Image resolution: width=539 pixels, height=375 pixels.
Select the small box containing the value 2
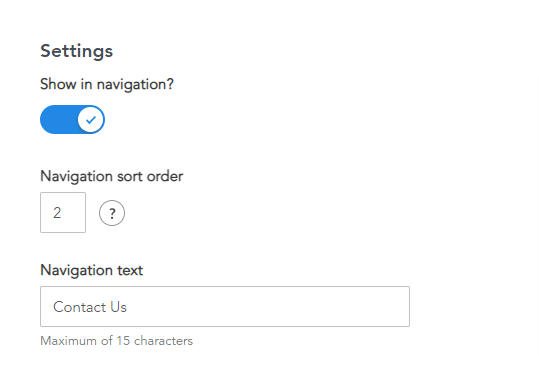point(63,212)
